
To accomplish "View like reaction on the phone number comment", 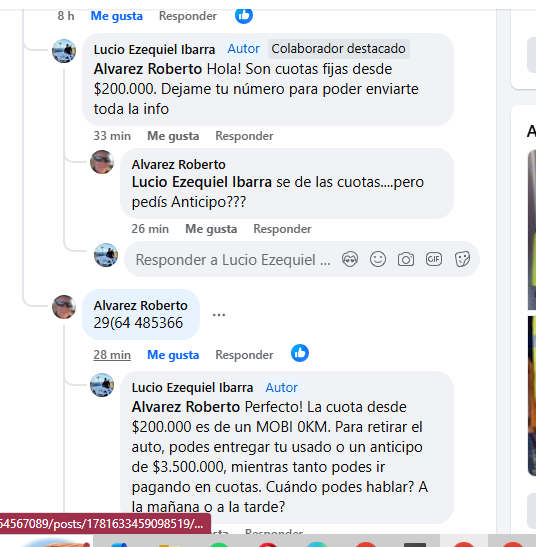I will click(x=300, y=353).
